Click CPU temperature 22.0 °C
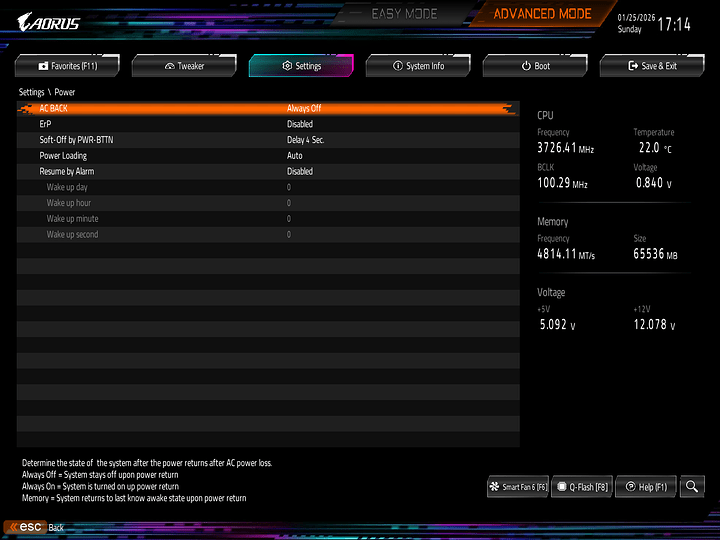The height and width of the screenshot is (540, 720). 655,148
